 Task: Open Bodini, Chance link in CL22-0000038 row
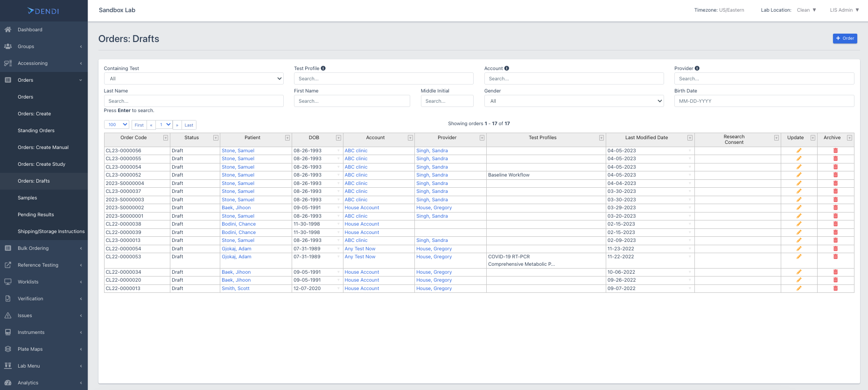[x=238, y=224]
